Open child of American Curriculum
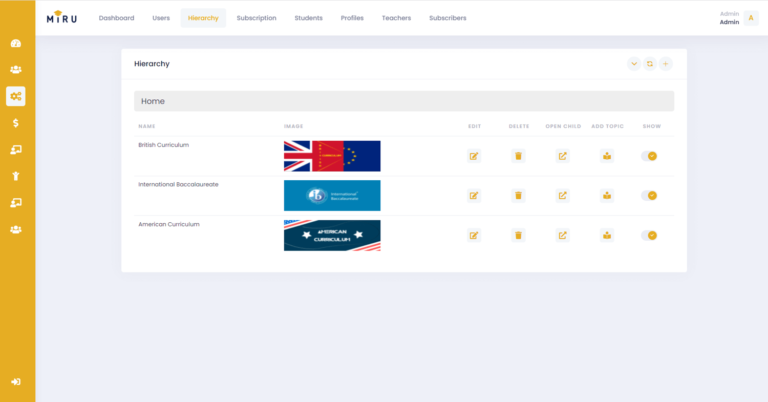The width and height of the screenshot is (768, 402). click(562, 235)
